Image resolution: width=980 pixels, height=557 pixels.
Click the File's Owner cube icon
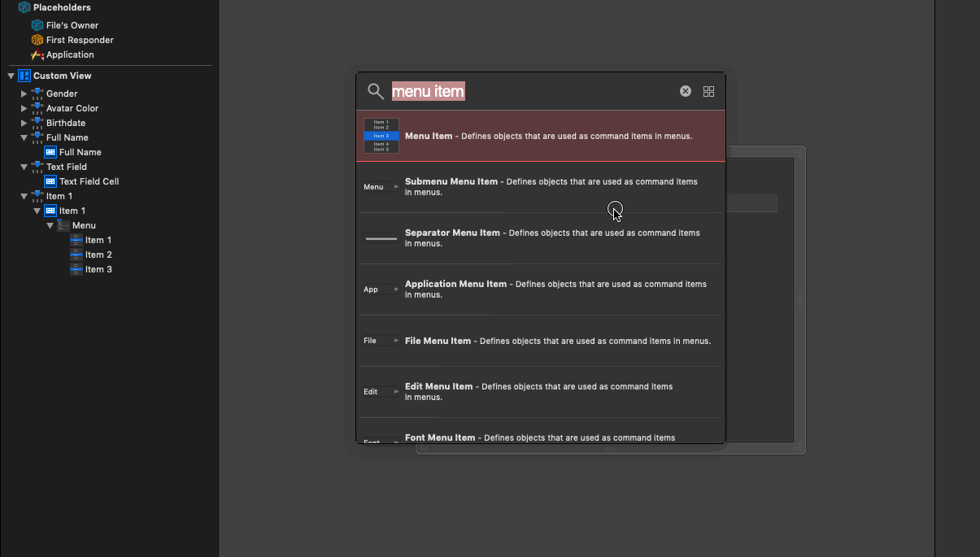click(x=37, y=25)
